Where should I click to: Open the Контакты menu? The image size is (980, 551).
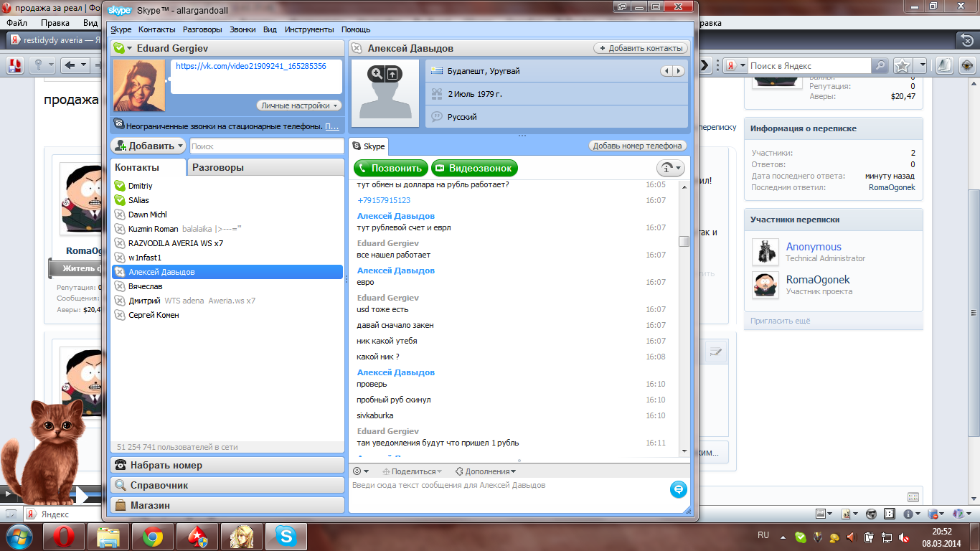pyautogui.click(x=157, y=29)
